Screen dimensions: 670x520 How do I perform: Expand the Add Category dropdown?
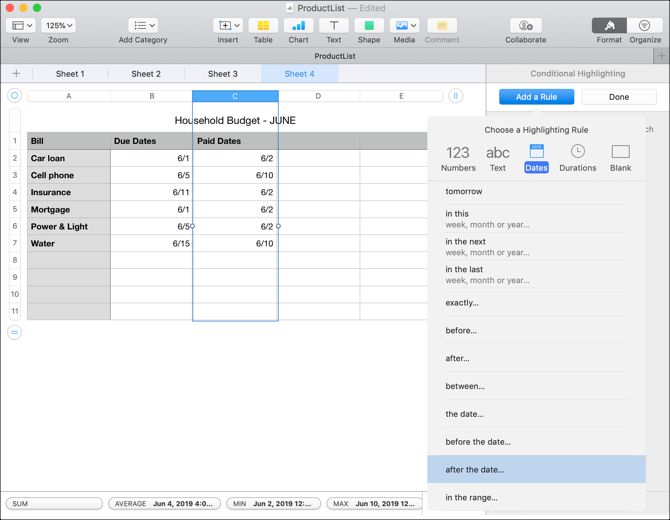(x=143, y=26)
